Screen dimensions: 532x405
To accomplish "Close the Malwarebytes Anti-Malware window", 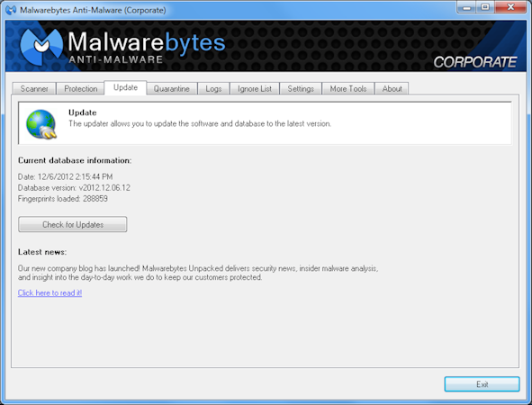I will coord(510,7).
